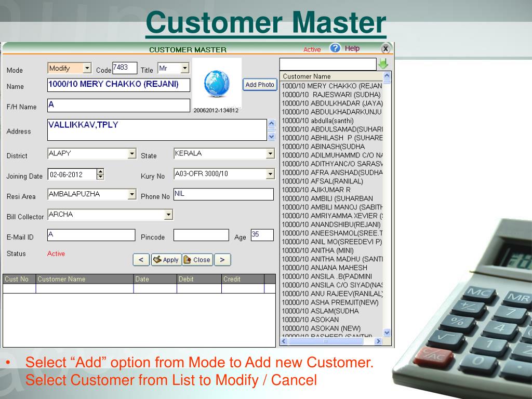The image size is (532, 399).
Task: Select 10000/10 ABHILASH P row
Action: 332,138
